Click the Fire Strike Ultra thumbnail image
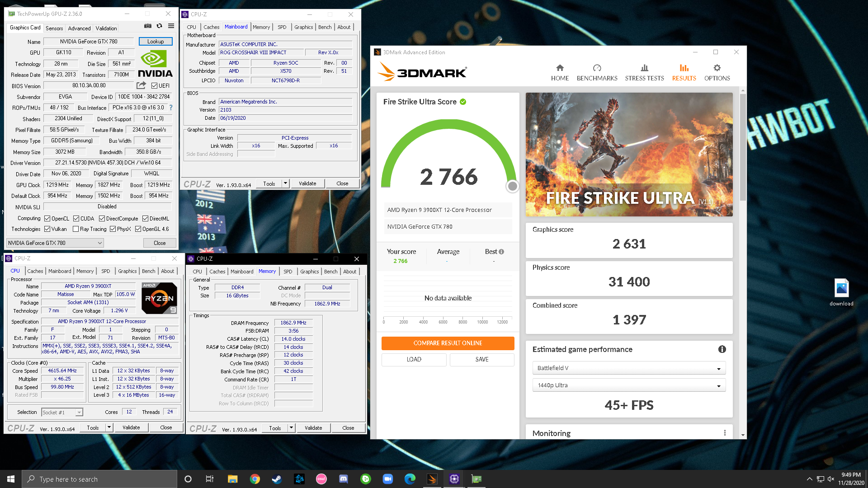 629,155
